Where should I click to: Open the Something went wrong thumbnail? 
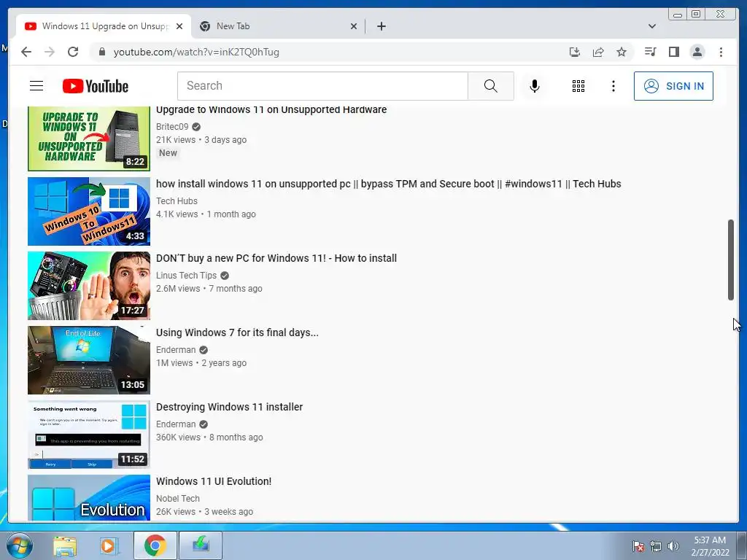click(x=88, y=435)
